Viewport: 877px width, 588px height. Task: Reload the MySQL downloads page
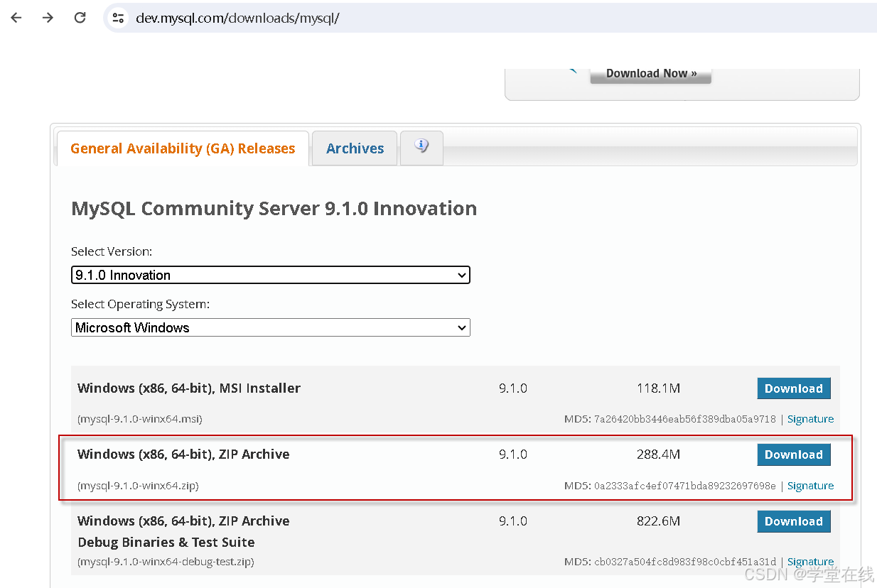pyautogui.click(x=80, y=18)
